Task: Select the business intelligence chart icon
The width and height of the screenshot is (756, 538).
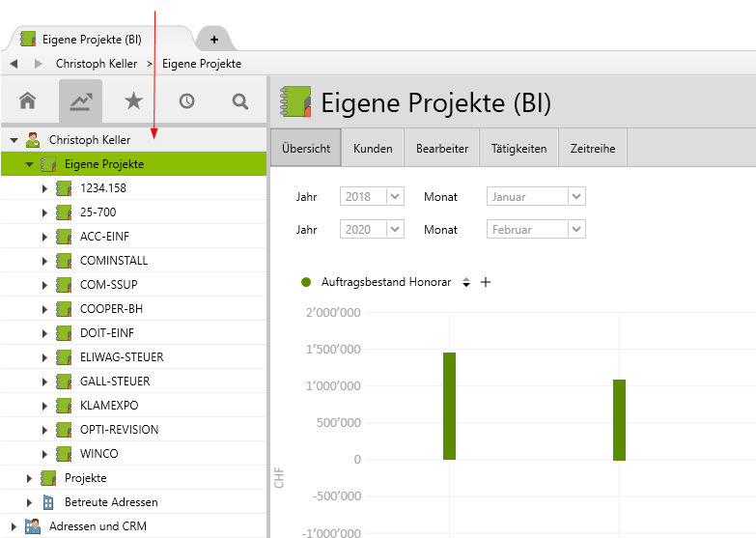Action: [80, 100]
